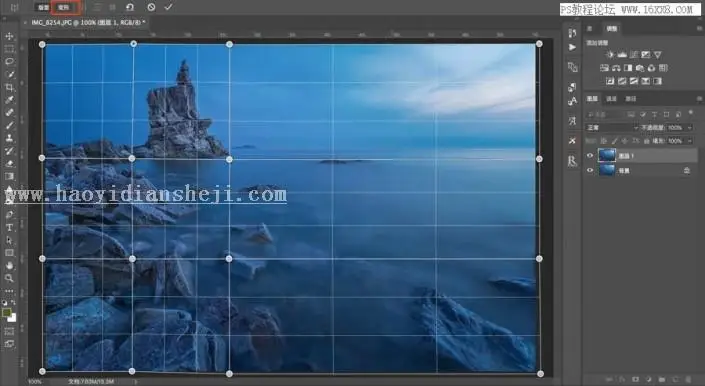Filter layers for type layers
The width and height of the screenshot is (705, 386).
(655, 115)
